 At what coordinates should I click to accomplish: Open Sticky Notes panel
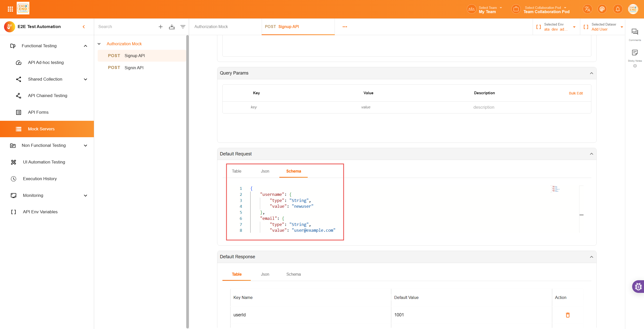coord(635,53)
